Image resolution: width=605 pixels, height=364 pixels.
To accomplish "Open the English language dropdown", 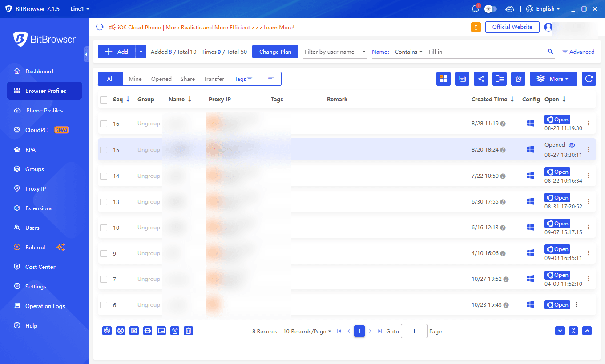I will click(x=543, y=9).
